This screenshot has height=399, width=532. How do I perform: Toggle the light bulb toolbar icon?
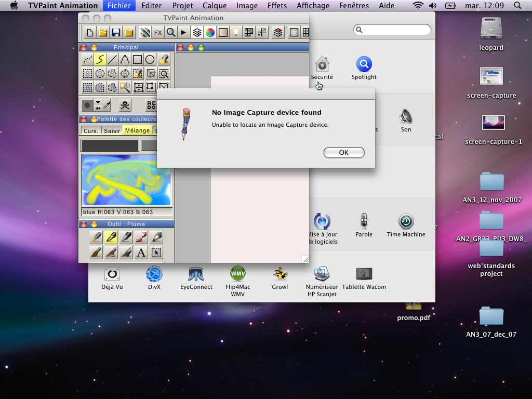[236, 33]
